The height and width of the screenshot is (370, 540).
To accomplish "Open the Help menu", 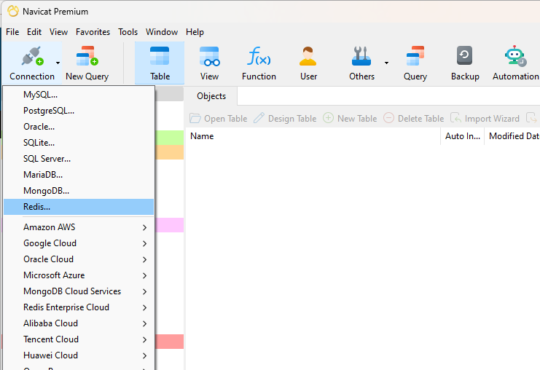I will [195, 32].
